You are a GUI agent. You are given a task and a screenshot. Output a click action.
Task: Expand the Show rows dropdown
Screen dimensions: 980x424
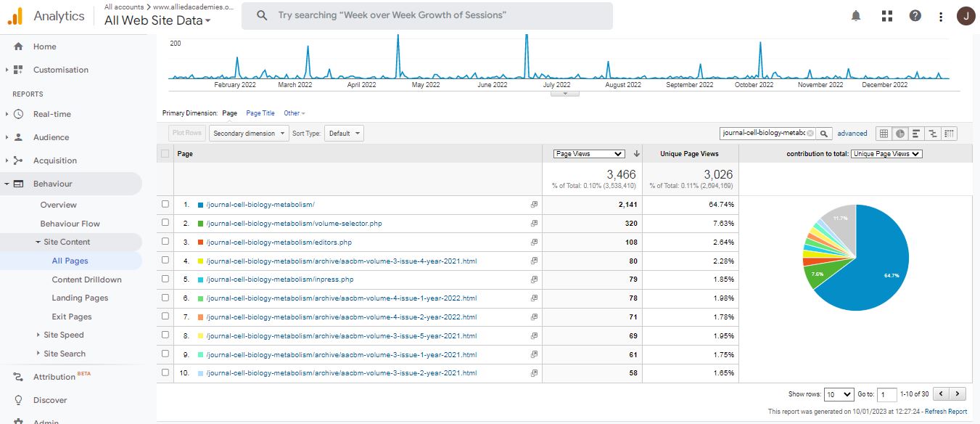pos(839,394)
